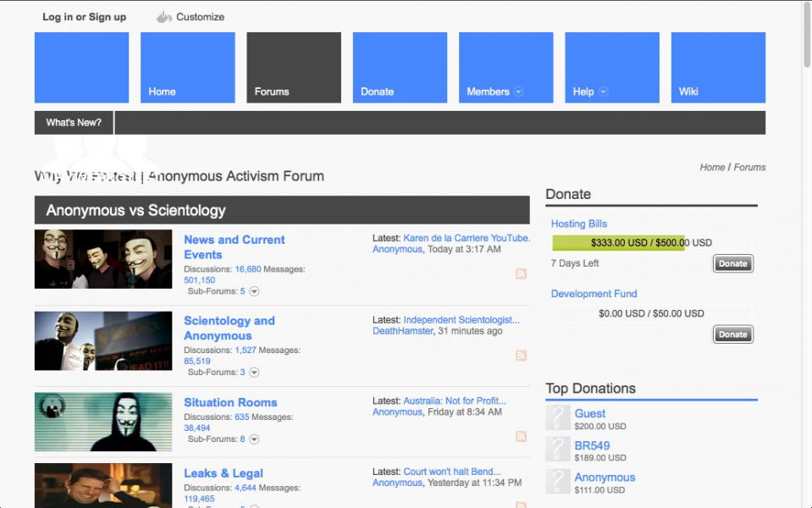Click the 1,527 discussions count link
This screenshot has width=812, height=508.
[x=246, y=350]
